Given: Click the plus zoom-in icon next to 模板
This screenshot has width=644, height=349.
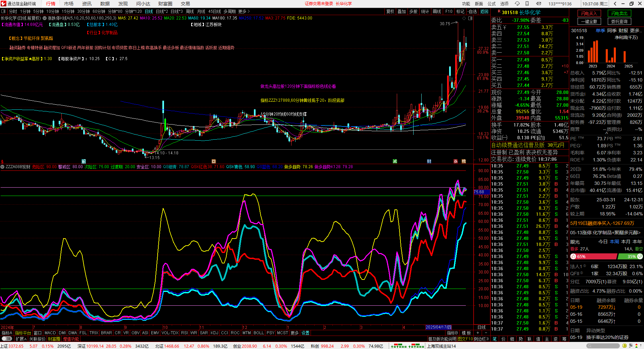Looking at the screenshot, I should [478, 333].
